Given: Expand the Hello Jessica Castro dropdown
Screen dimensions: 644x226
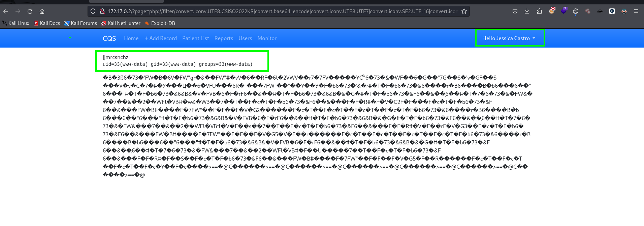Looking at the screenshot, I should (x=509, y=38).
